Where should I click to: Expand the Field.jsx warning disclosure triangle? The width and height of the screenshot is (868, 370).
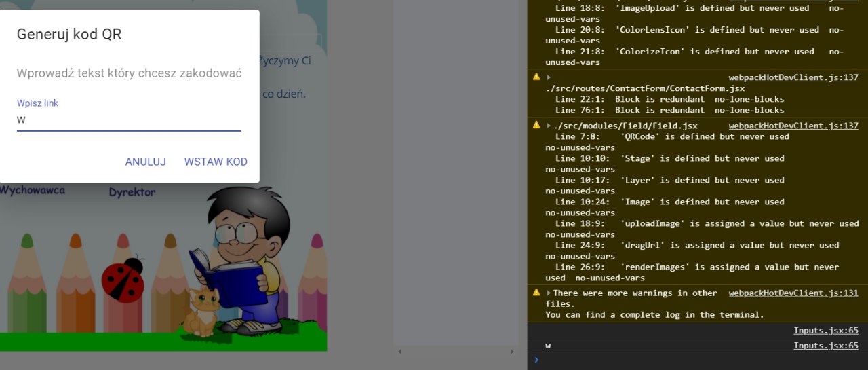(549, 126)
